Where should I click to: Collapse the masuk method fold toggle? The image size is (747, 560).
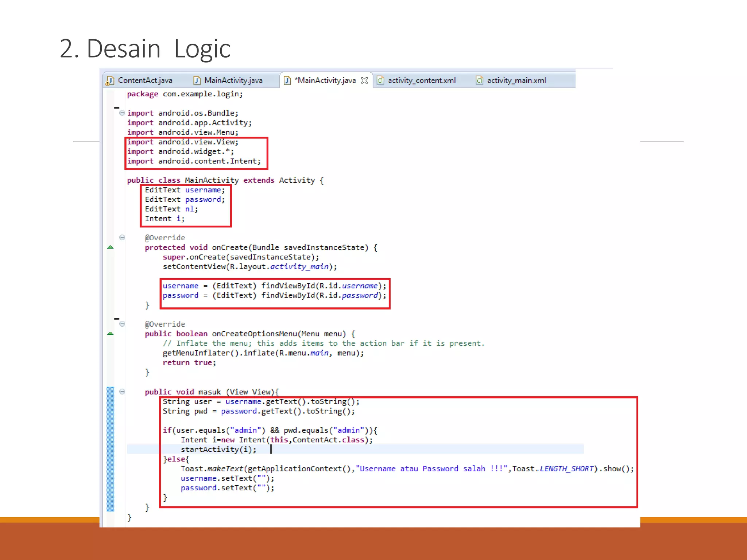click(x=122, y=392)
